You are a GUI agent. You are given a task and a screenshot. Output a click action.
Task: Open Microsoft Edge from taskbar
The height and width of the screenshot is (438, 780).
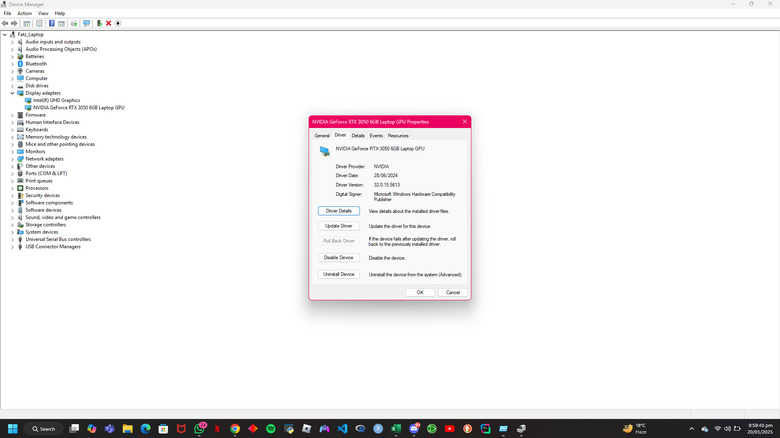145,429
